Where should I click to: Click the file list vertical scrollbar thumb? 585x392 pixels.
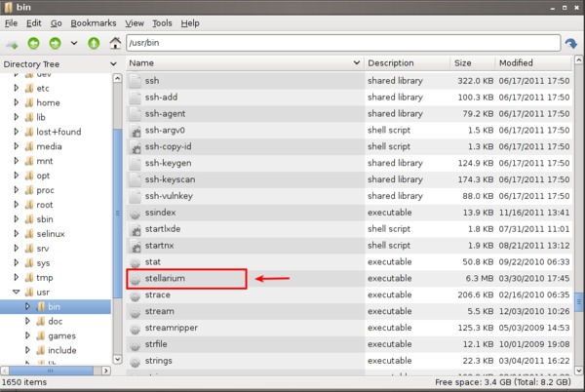pyautogui.click(x=578, y=304)
